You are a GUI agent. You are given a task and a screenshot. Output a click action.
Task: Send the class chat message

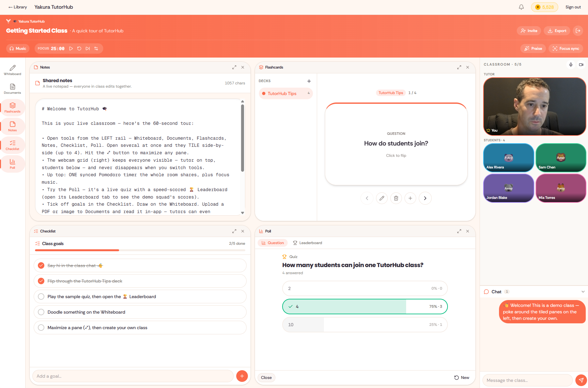(581, 380)
